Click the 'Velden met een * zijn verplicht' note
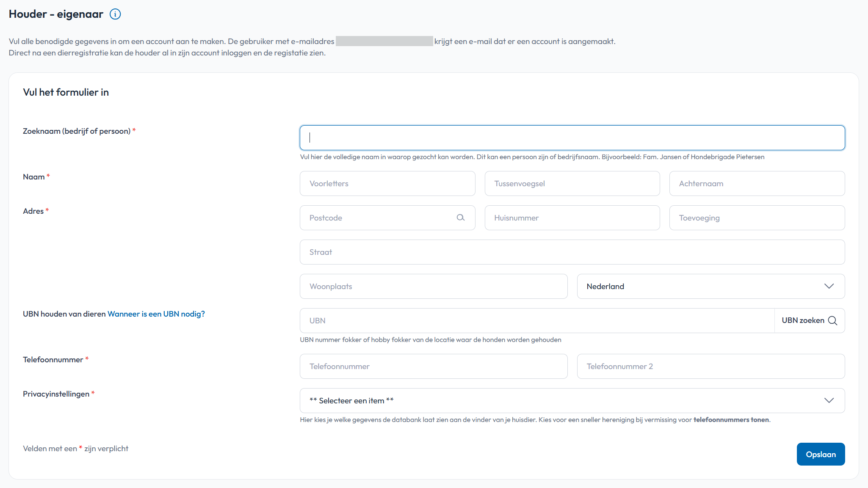 pos(75,448)
